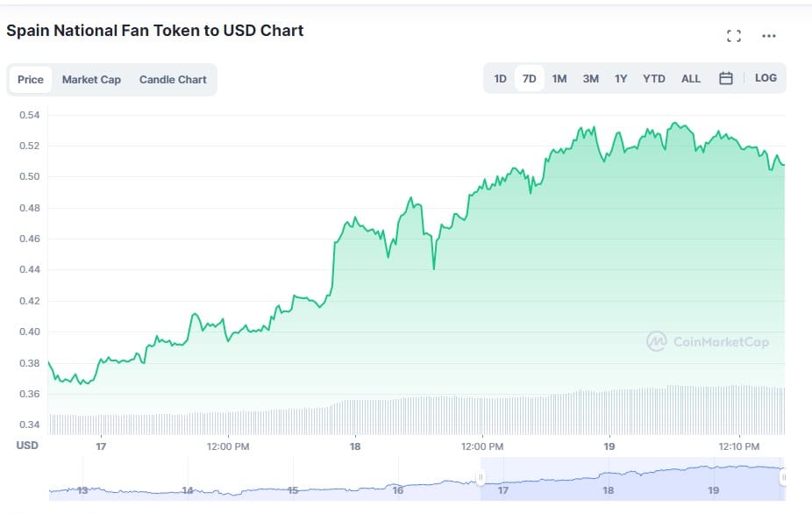
Task: Select the 1M time range
Action: pyautogui.click(x=559, y=79)
